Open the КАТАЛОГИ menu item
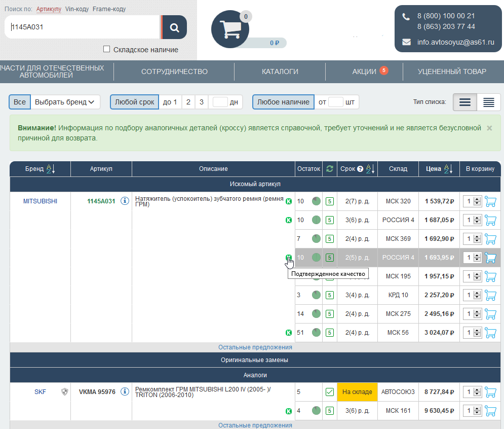Image resolution: width=504 pixels, height=429 pixels. (x=280, y=71)
